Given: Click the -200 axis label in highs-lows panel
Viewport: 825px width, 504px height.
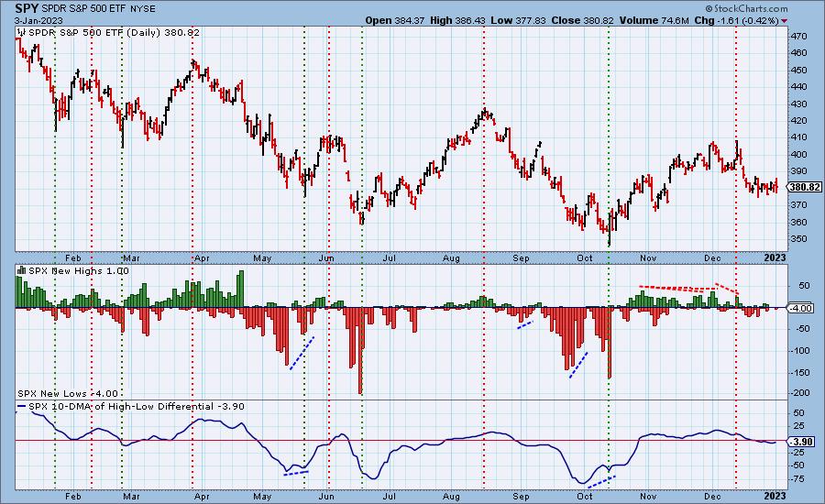Looking at the screenshot, I should coord(801,393).
